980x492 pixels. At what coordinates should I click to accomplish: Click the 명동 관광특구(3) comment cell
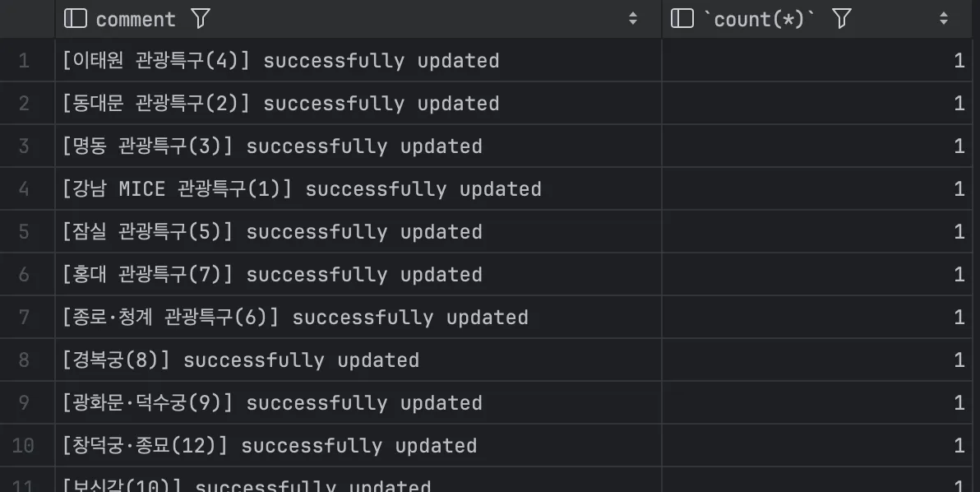[358, 146]
